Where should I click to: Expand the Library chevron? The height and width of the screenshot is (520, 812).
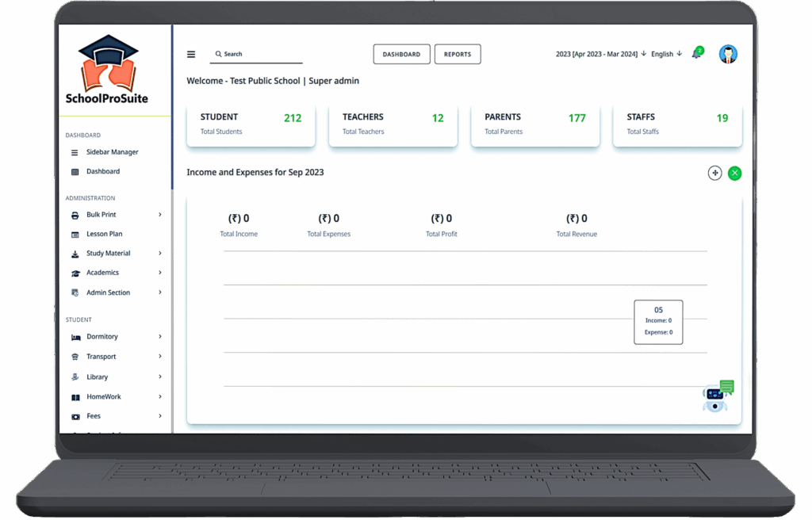coord(160,377)
